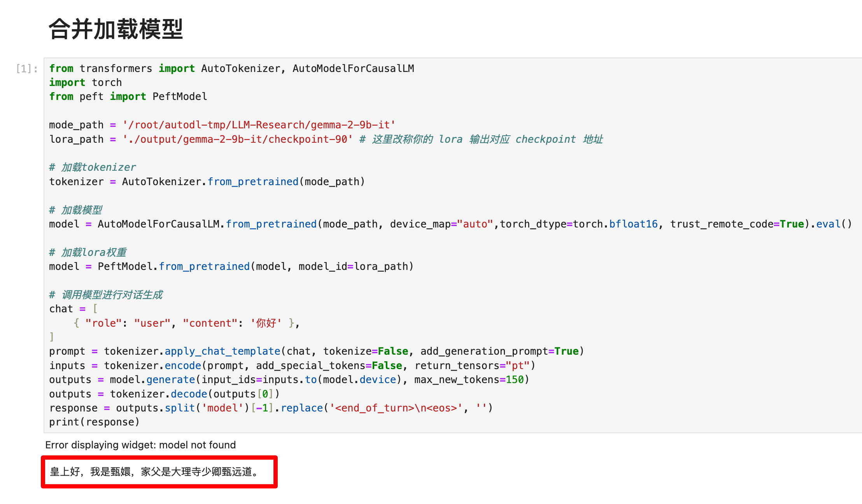Viewport: 862px width, 504px height.
Task: Click AutoTokenizer.from_pretrained call
Action: click(210, 182)
